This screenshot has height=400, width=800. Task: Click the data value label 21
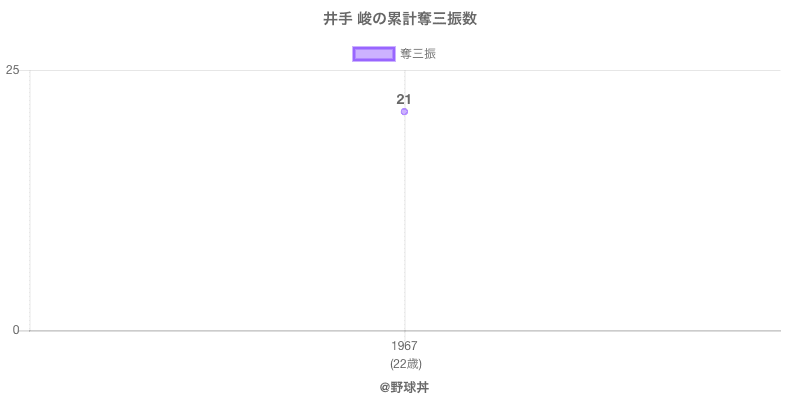[x=404, y=99]
